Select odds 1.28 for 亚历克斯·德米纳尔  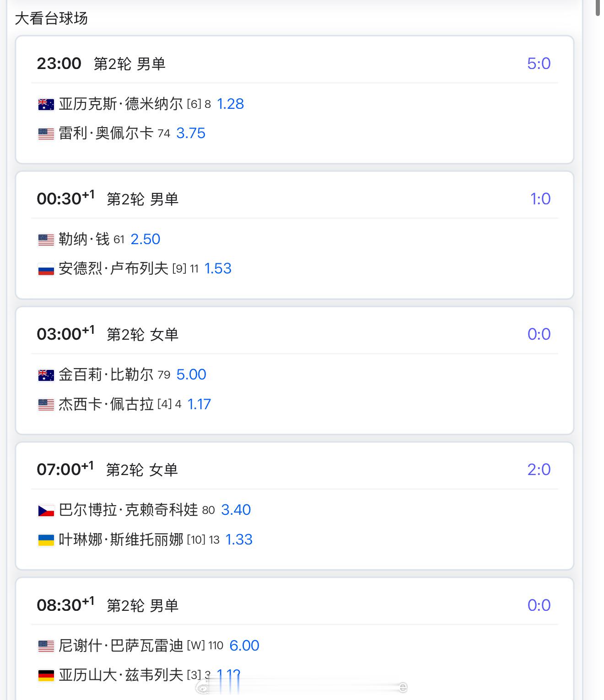(230, 104)
